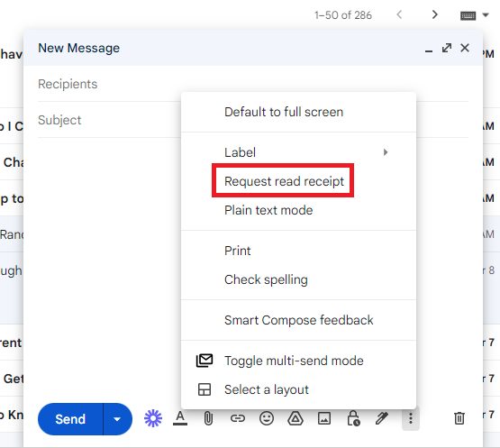Image resolution: width=500 pixels, height=448 pixels.
Task: Discard draft with the trash icon
Action: [x=459, y=418]
